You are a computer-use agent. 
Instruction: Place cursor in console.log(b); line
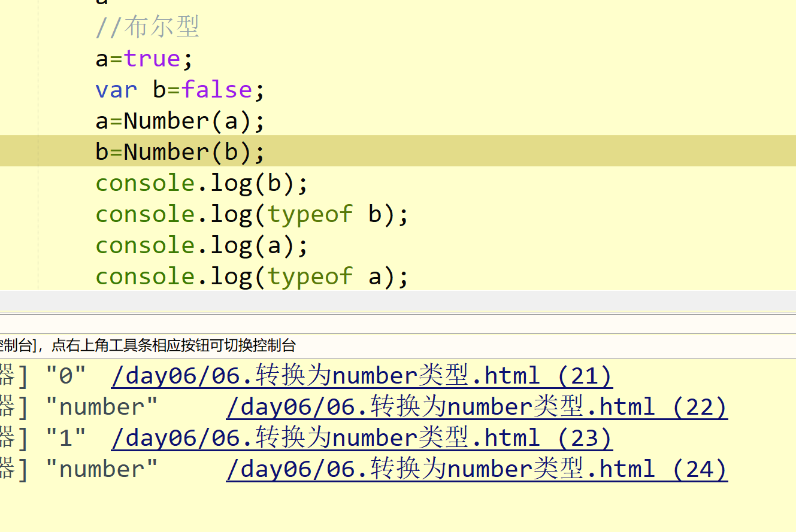coord(201,183)
